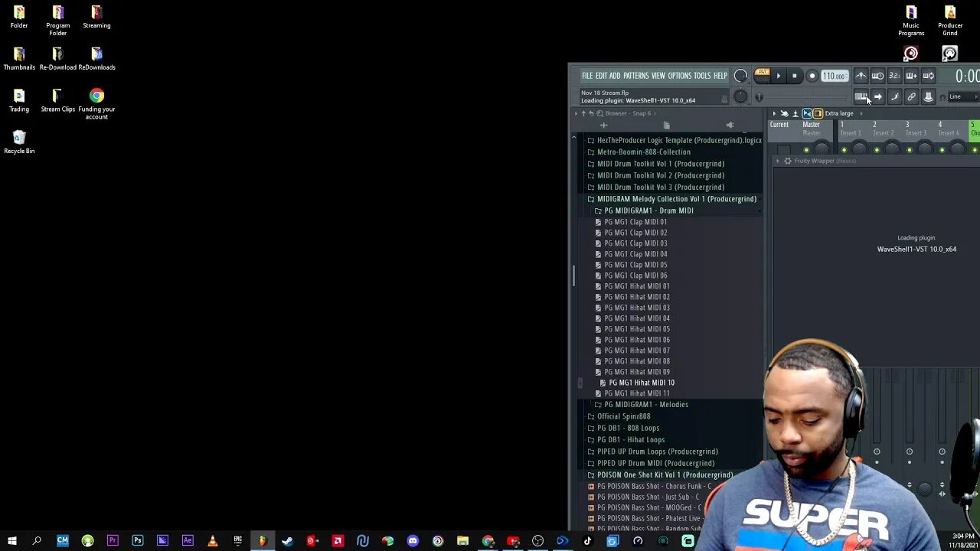
Task: Select PG MG1 Hihat MIDI 10 file
Action: click(638, 383)
